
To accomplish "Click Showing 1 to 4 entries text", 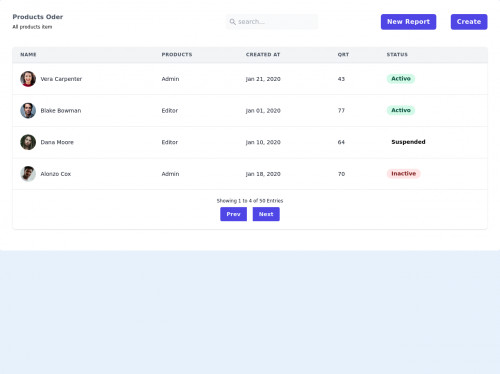I will (x=250, y=201).
